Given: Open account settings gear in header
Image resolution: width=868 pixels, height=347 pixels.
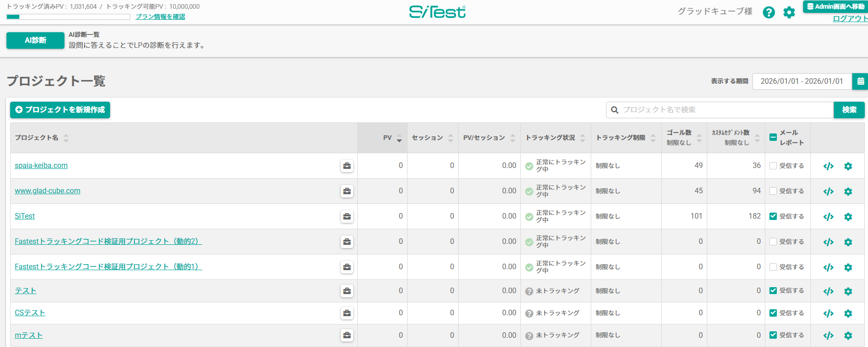Looking at the screenshot, I should click(x=789, y=12).
